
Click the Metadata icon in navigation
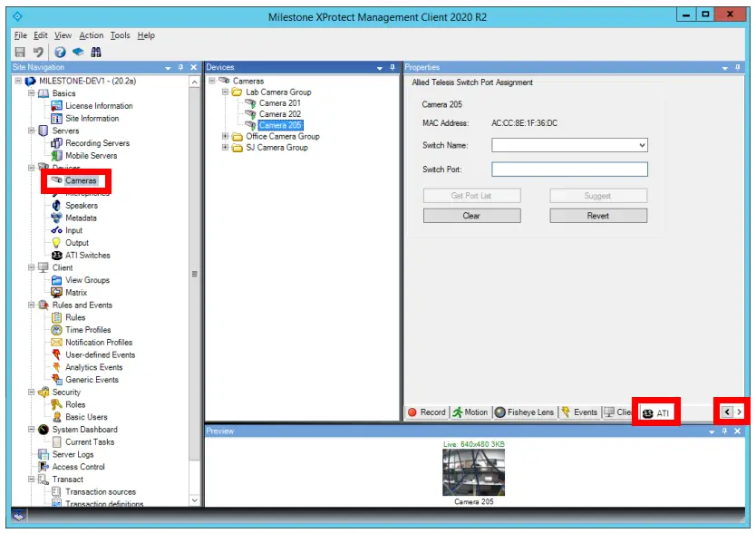tap(56, 218)
